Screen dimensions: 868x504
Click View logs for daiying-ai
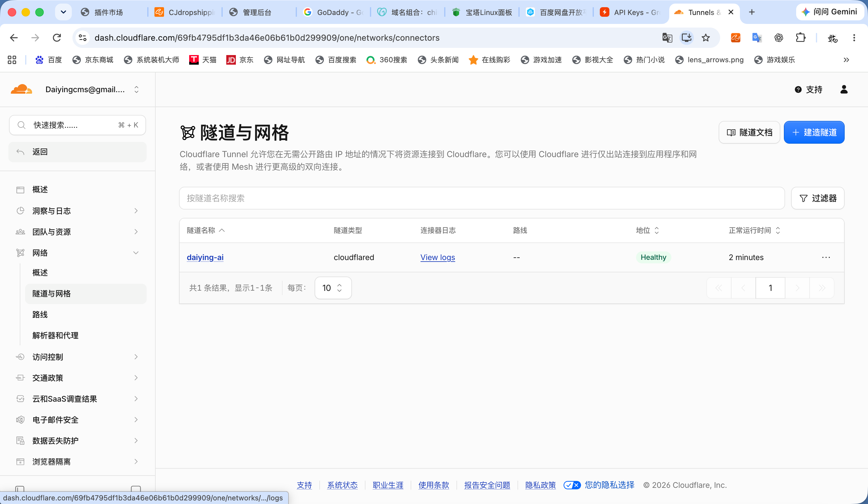pyautogui.click(x=438, y=257)
